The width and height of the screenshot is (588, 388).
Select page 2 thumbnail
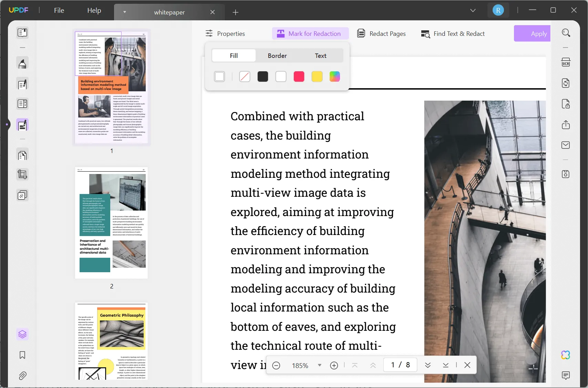pos(112,223)
